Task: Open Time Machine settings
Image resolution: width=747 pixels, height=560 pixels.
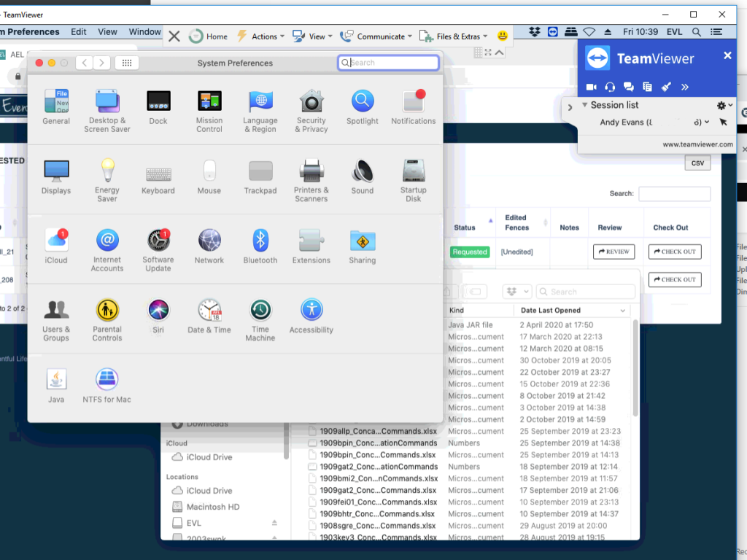Action: (260, 319)
